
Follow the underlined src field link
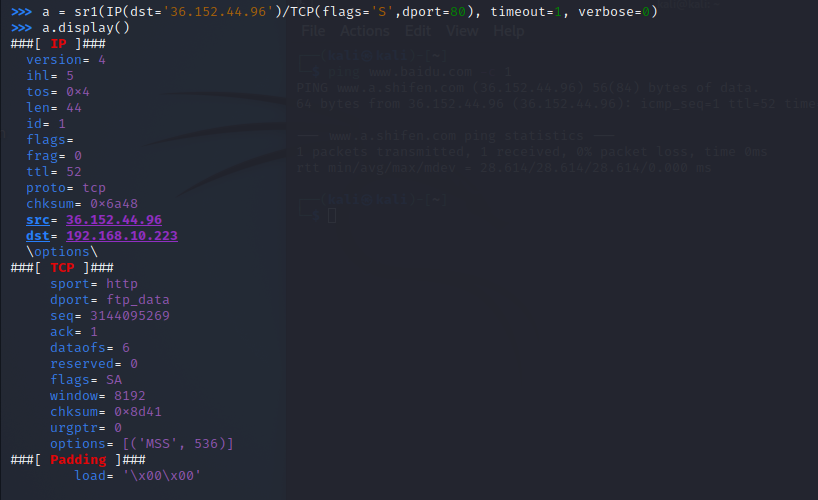click(x=38, y=220)
